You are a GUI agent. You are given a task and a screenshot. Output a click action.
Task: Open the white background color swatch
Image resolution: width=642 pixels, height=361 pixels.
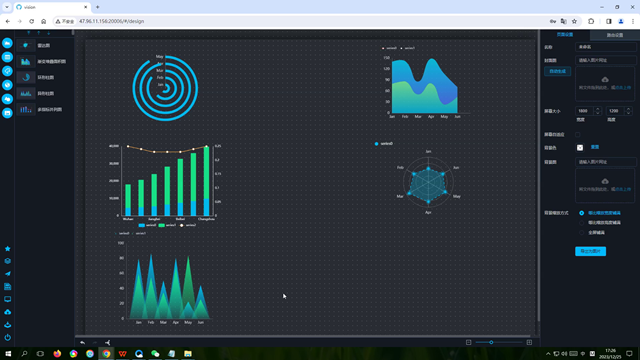pos(580,147)
